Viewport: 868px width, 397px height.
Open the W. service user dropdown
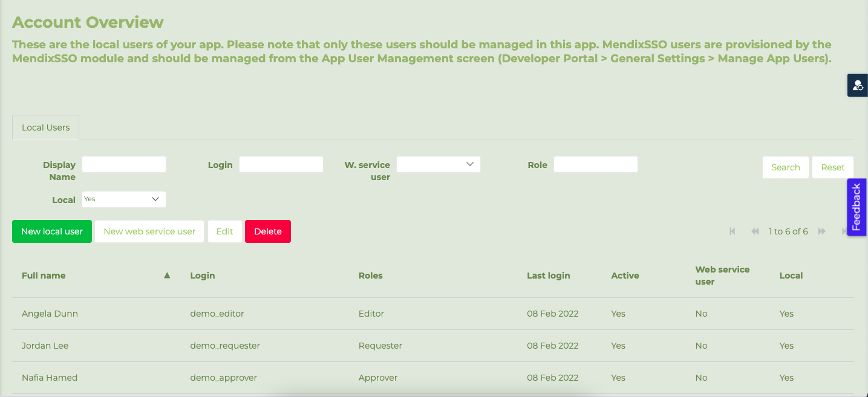(438, 164)
